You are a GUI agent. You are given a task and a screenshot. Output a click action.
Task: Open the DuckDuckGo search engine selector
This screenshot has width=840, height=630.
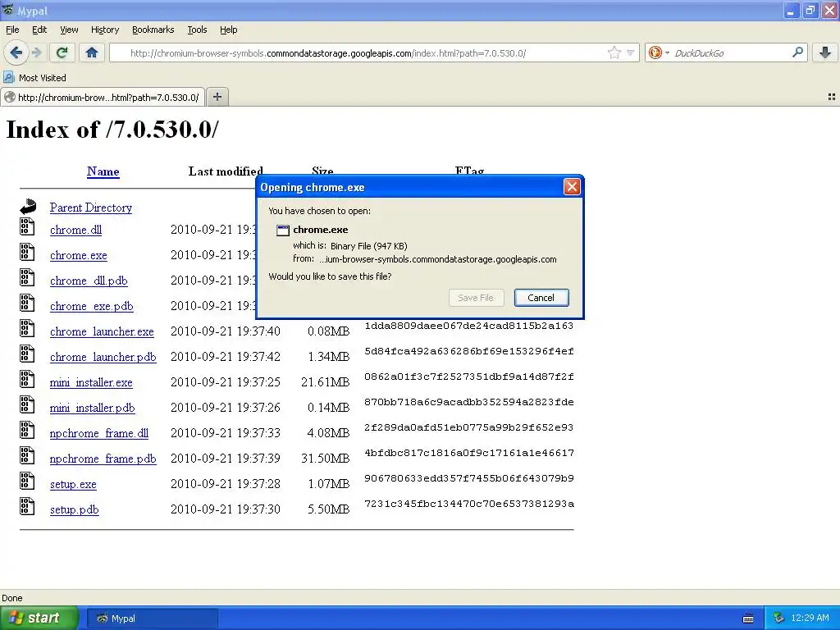pos(659,52)
